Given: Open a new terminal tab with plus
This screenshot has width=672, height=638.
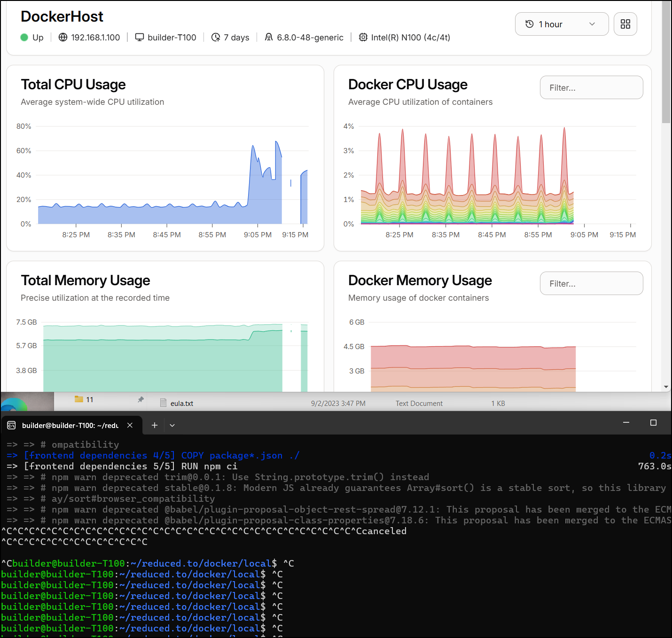Looking at the screenshot, I should tap(154, 425).
